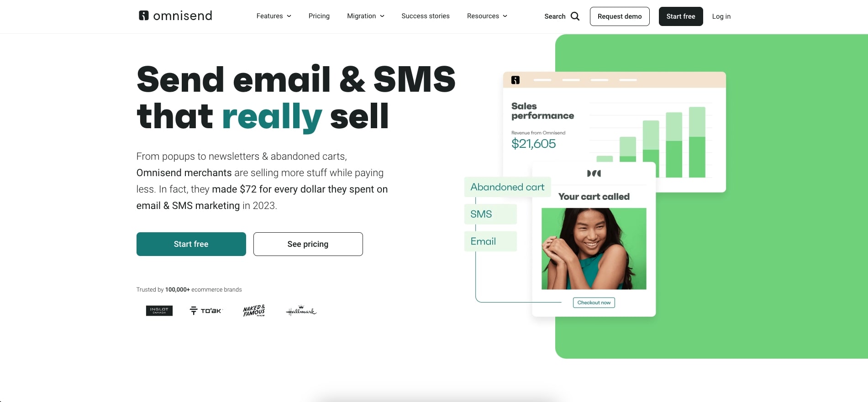The height and width of the screenshot is (402, 868).
Task: Click the Checkout now button in illustration
Action: point(594,303)
